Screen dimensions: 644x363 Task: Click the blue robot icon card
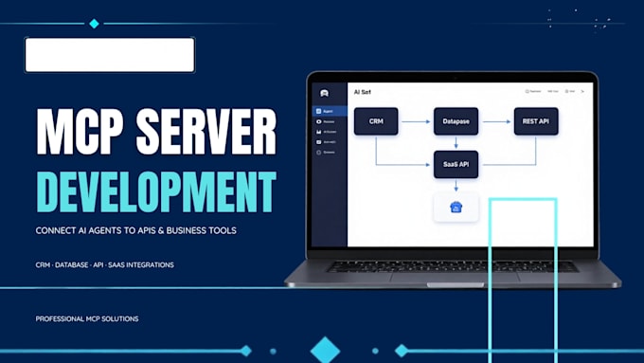[456, 207]
